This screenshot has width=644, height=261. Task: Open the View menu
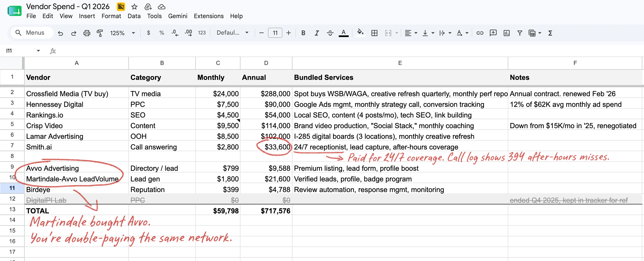tap(66, 16)
